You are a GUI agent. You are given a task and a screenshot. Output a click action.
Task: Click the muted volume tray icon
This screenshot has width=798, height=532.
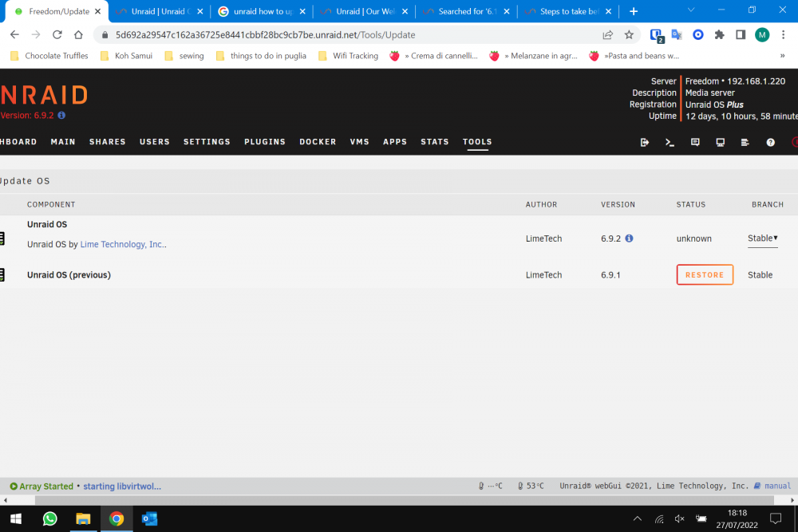[x=679, y=518]
